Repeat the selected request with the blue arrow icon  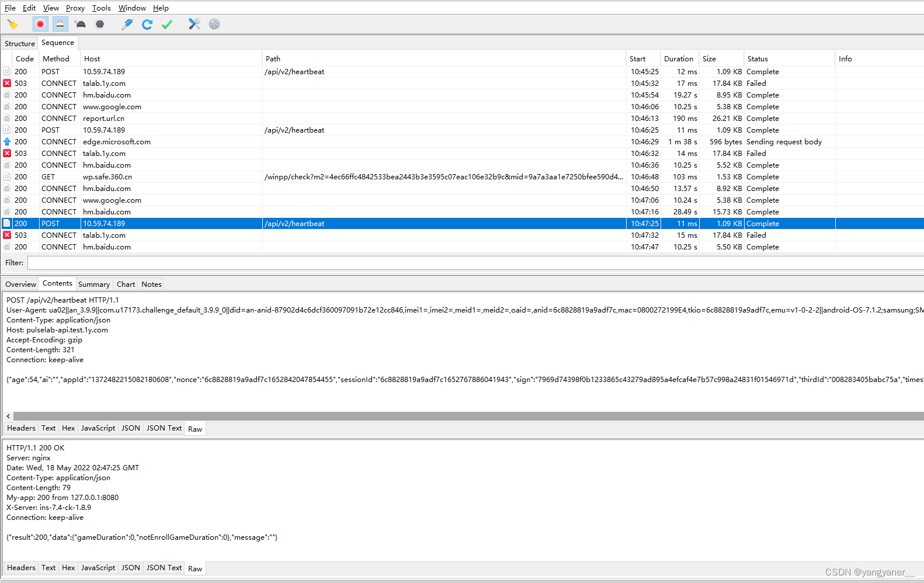click(147, 24)
